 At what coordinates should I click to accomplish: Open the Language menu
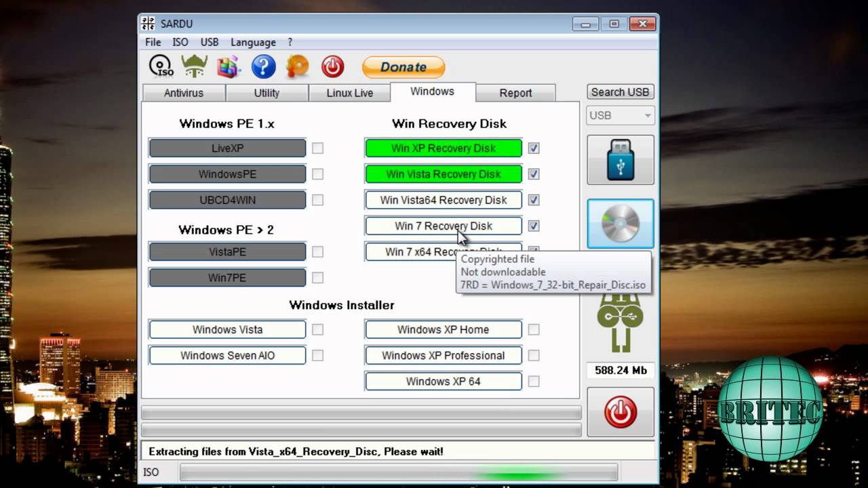(253, 42)
